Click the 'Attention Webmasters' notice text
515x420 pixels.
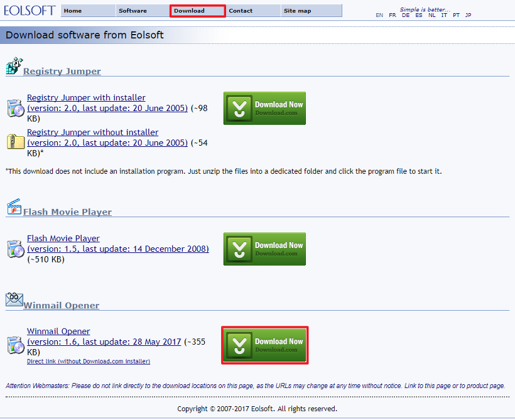(x=255, y=386)
